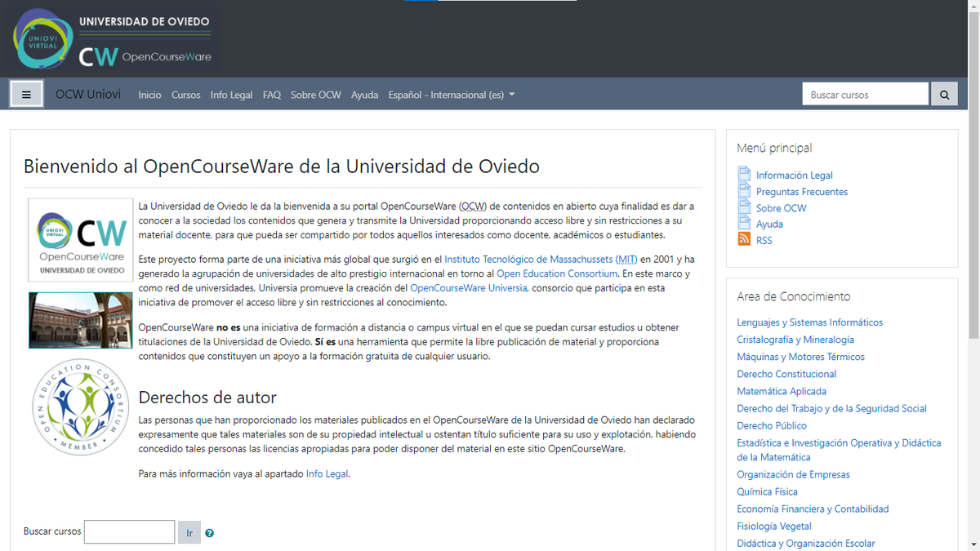980x551 pixels.
Task: Click the page icon beside Ayuda in sidebar
Action: pyautogui.click(x=744, y=223)
